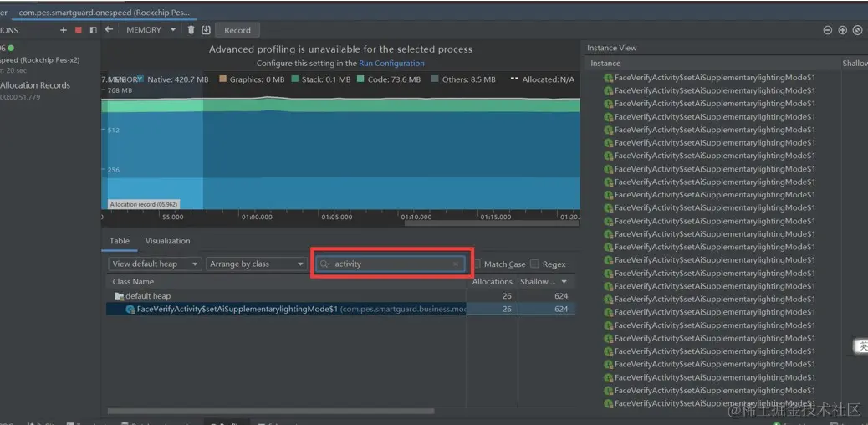Open the MEMORY profiler dropdown
This screenshot has height=425, width=868.
tap(151, 30)
